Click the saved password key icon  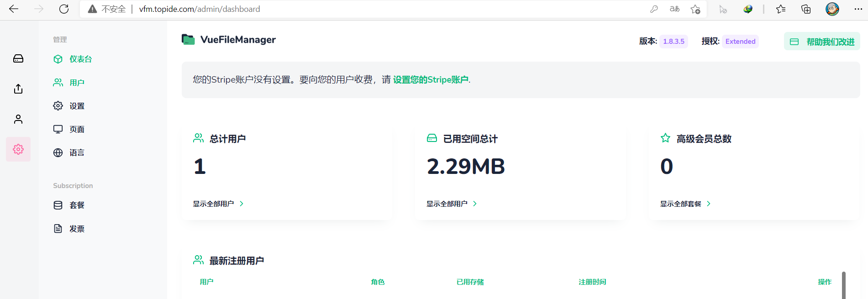click(x=654, y=9)
